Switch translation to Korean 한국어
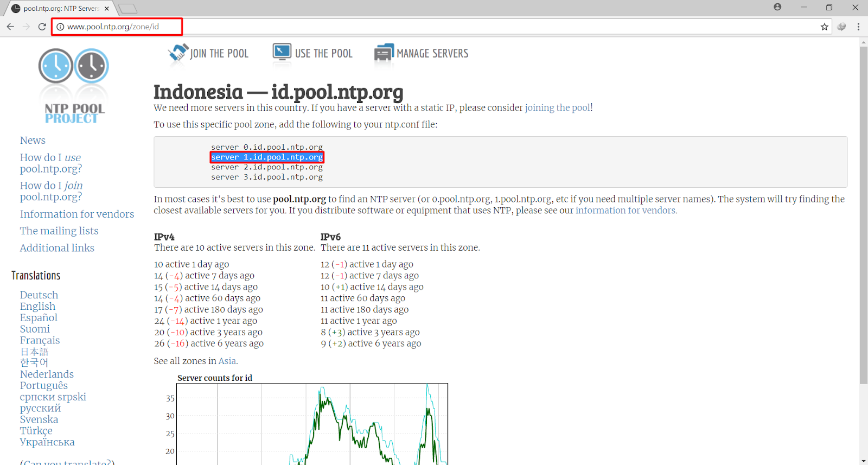The width and height of the screenshot is (868, 465). click(34, 362)
